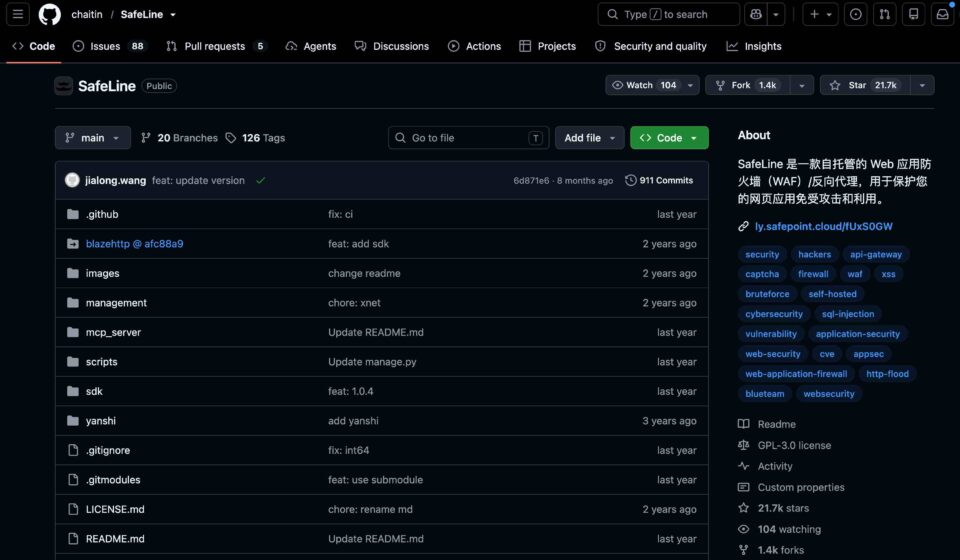
Task: Open the .gitignore file
Action: (x=108, y=450)
